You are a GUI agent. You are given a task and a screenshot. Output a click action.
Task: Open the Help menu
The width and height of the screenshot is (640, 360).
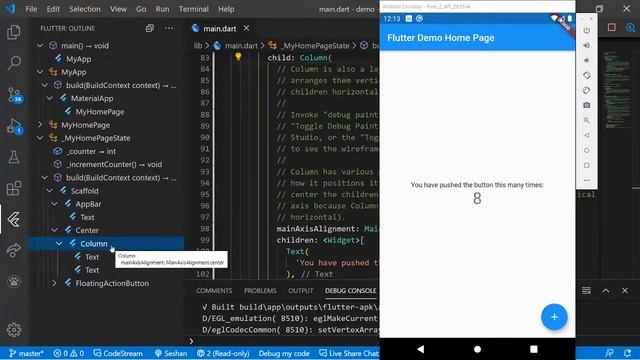point(226,9)
